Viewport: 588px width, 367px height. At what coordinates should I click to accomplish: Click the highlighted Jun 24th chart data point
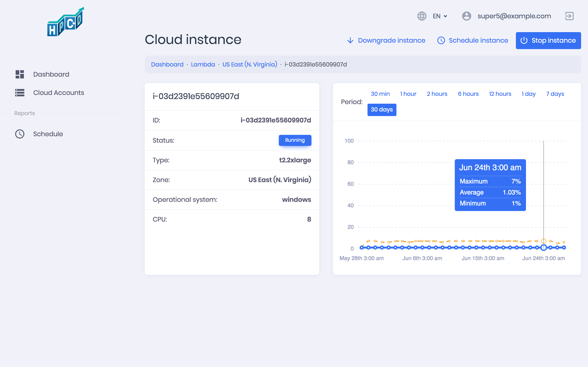544,247
